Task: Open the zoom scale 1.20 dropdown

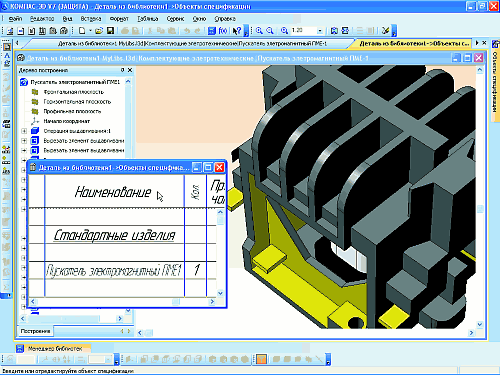Action: click(x=320, y=31)
